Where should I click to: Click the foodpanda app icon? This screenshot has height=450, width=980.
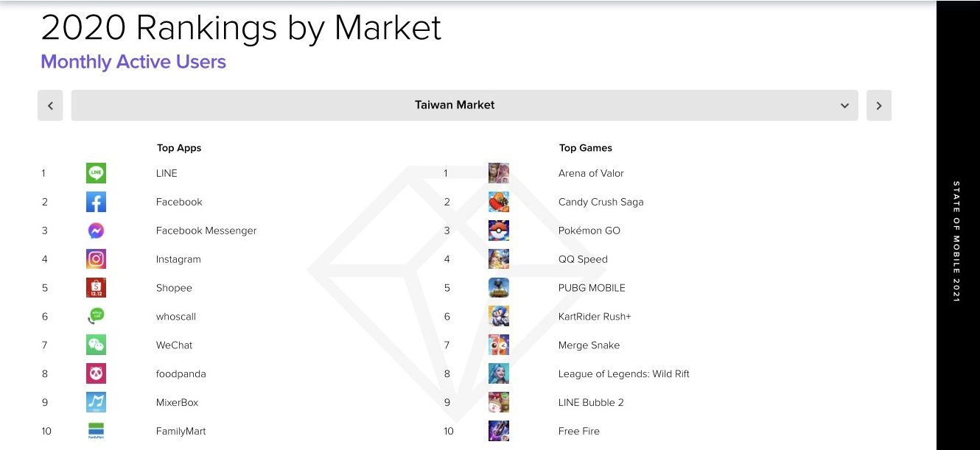click(x=96, y=373)
